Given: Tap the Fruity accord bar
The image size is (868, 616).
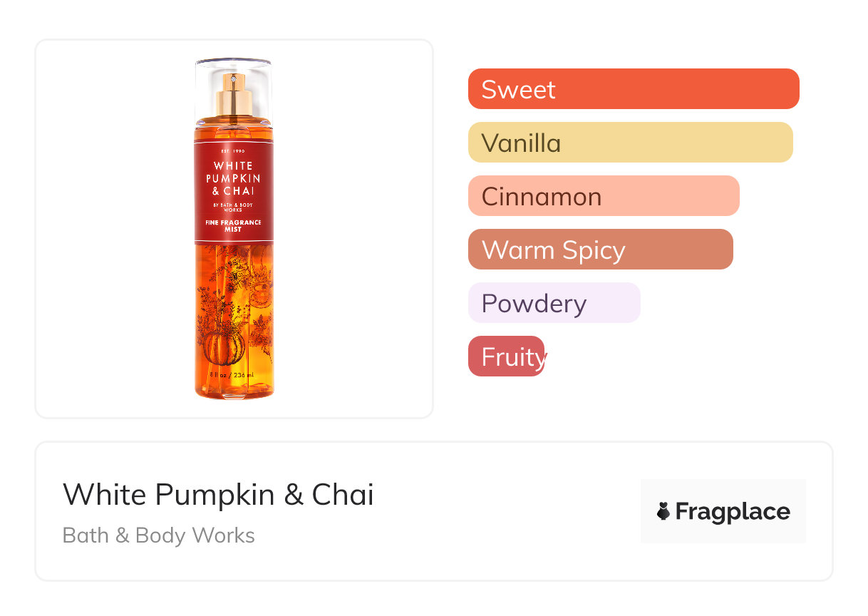Looking at the screenshot, I should [x=506, y=356].
